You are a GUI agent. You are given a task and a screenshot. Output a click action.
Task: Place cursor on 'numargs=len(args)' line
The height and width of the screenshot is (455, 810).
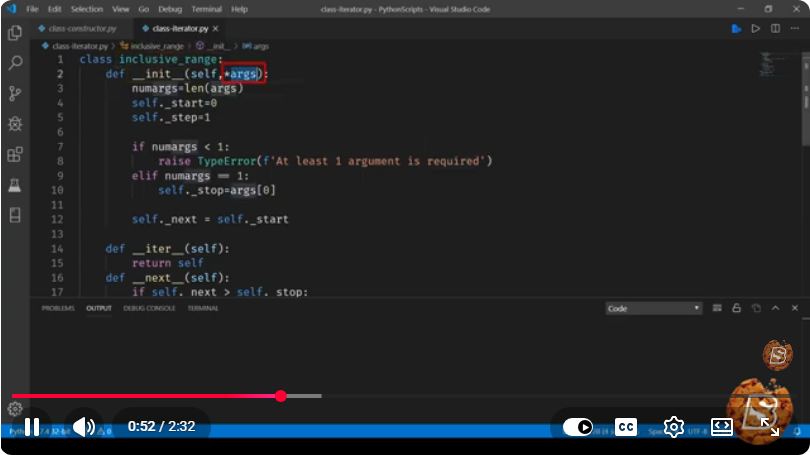[187, 88]
